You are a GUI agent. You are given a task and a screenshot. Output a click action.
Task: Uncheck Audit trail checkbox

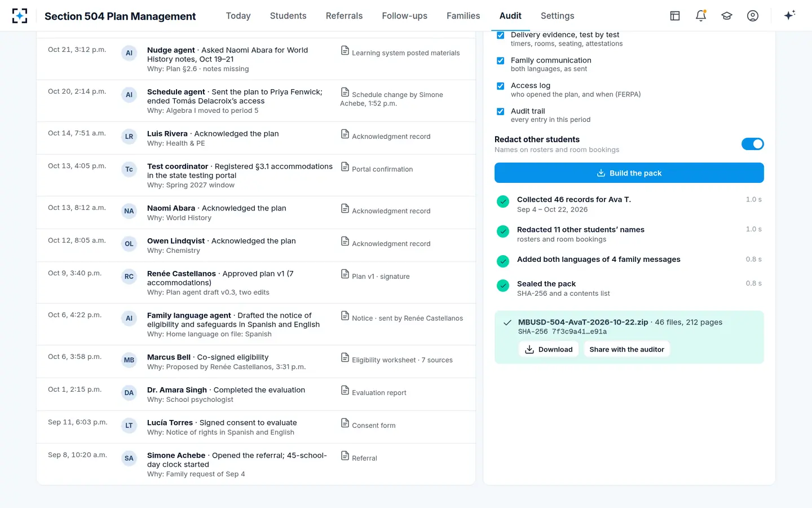click(x=500, y=111)
